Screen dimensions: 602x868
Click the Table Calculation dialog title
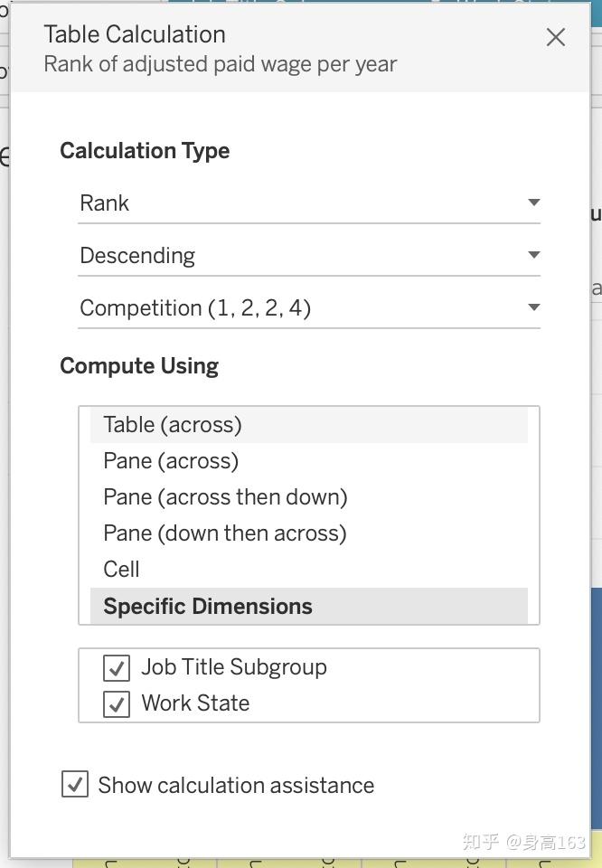tap(135, 34)
